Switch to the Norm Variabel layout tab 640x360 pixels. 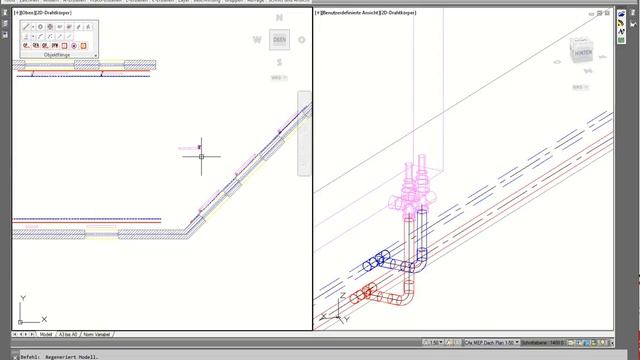click(97, 334)
